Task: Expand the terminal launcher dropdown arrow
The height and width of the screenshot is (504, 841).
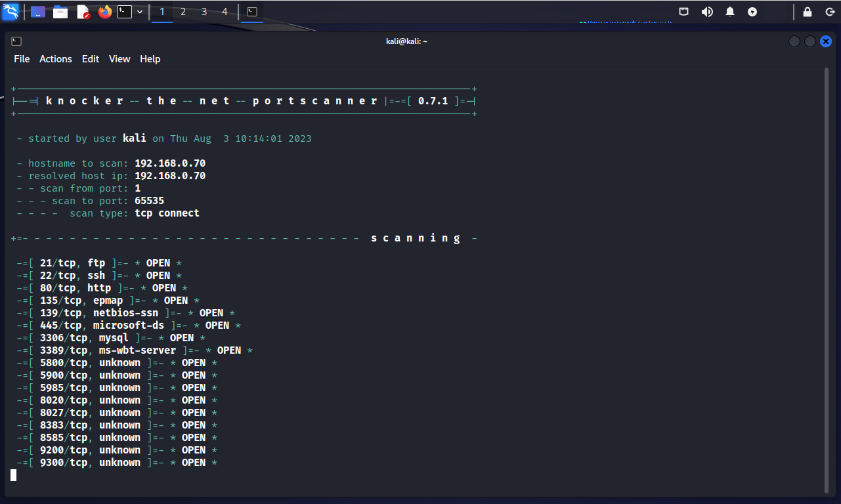Action: [x=140, y=12]
